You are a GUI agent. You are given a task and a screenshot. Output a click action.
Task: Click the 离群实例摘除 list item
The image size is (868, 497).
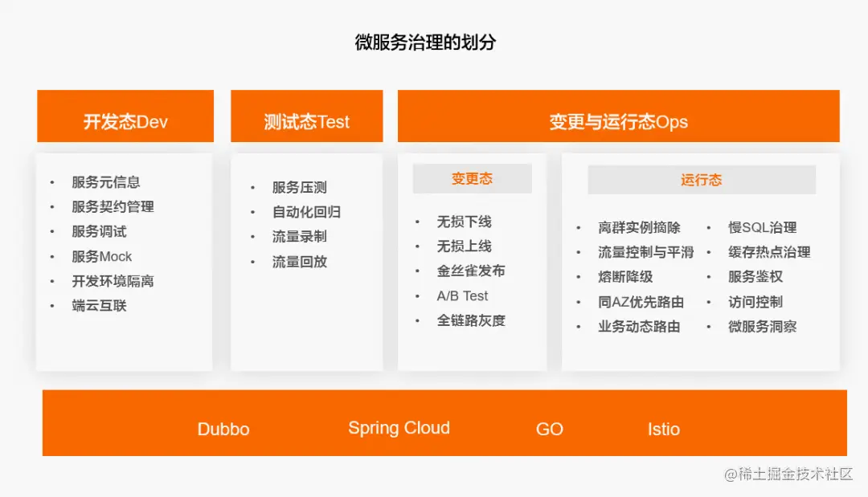640,227
